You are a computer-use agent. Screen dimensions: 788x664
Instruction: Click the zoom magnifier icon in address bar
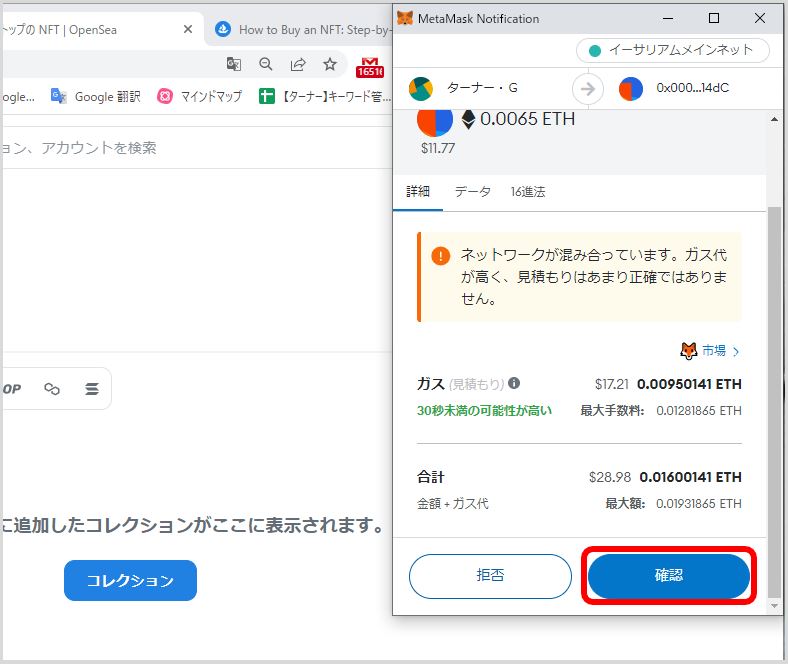pyautogui.click(x=266, y=64)
